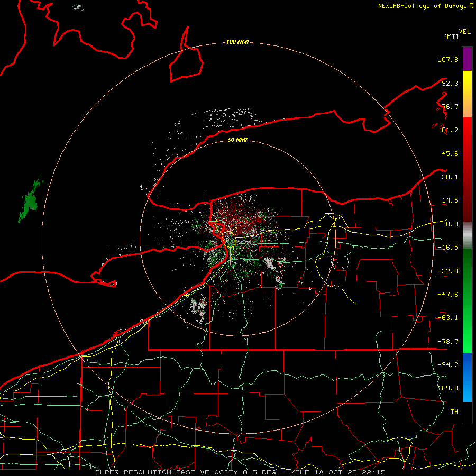Click the TH label on the legend

[x=454, y=412]
